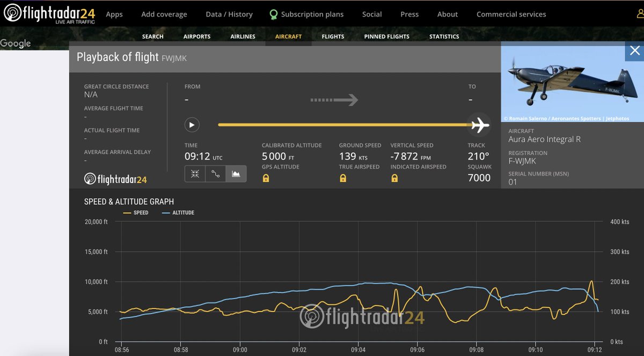This screenshot has width=644, height=356.
Task: Switch to the AIRLINES tab
Action: click(243, 36)
